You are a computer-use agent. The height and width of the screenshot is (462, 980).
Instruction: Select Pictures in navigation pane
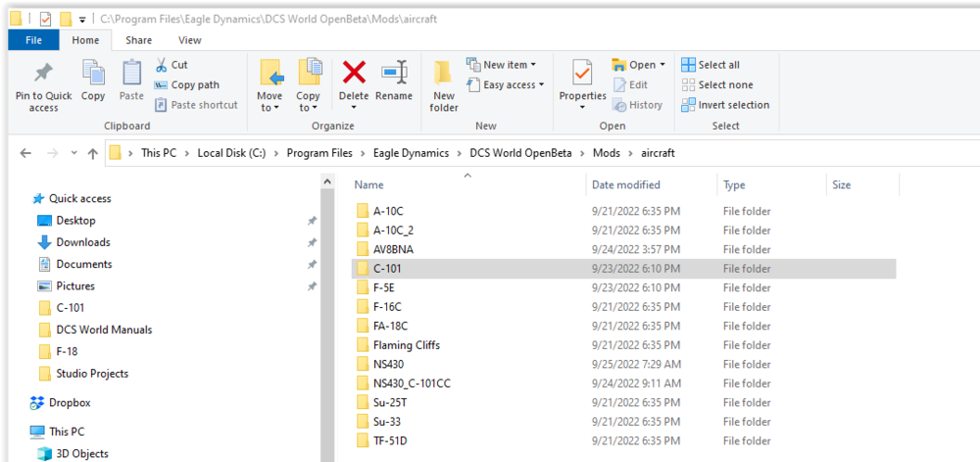(x=75, y=286)
